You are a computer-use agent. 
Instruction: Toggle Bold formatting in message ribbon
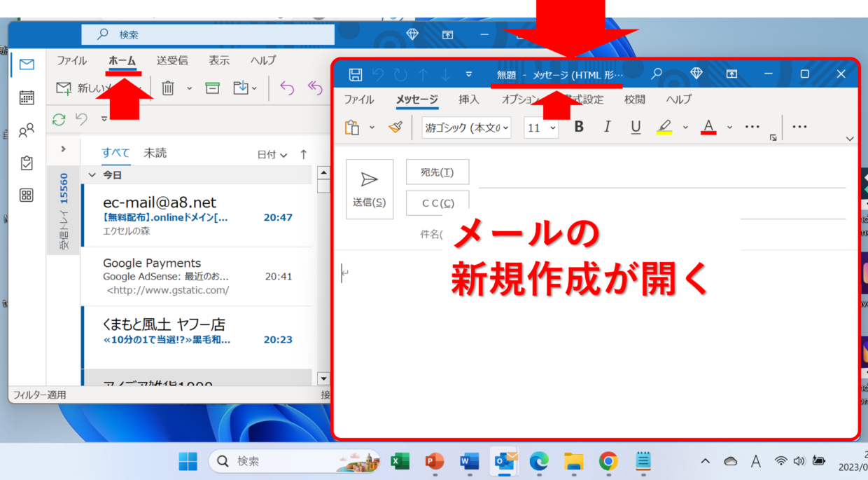click(x=579, y=127)
